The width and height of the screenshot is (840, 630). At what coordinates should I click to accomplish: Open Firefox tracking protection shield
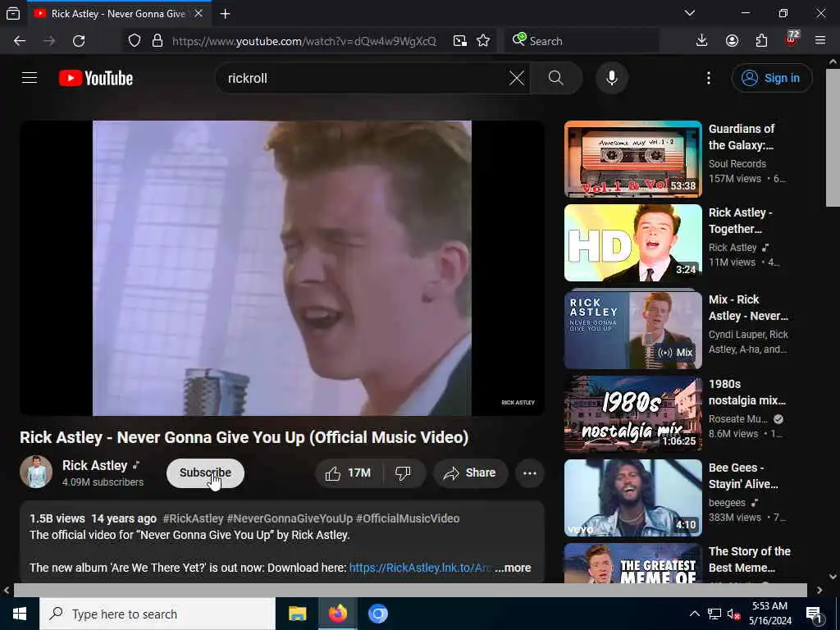(x=135, y=41)
